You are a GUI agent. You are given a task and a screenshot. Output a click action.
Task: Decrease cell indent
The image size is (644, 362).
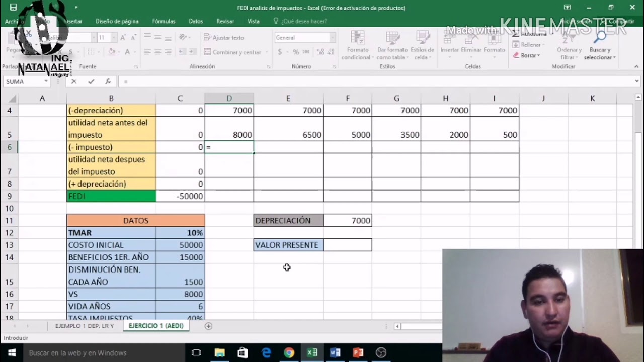(182, 52)
